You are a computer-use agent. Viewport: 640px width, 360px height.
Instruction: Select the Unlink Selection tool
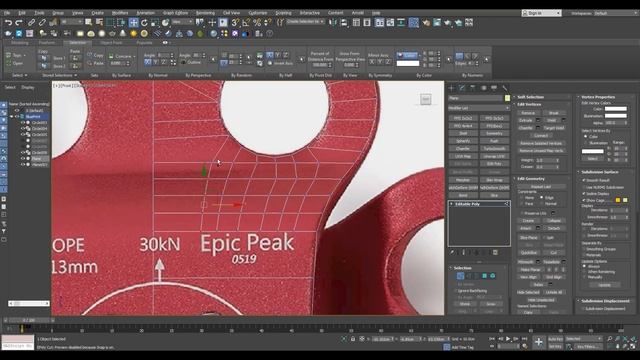pos(42,23)
